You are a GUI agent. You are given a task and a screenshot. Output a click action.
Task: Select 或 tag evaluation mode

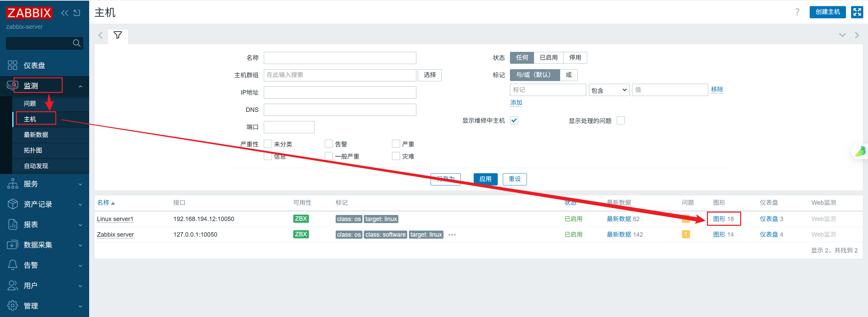coord(569,75)
